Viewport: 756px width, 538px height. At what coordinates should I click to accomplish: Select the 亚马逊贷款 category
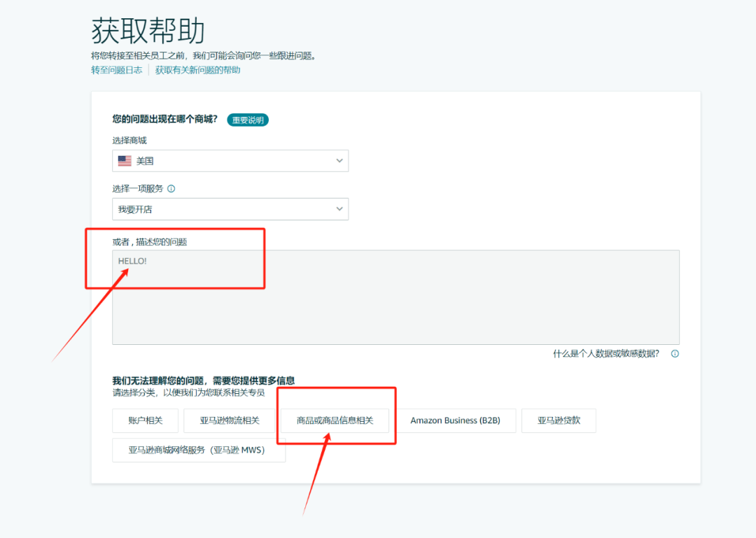(x=559, y=420)
